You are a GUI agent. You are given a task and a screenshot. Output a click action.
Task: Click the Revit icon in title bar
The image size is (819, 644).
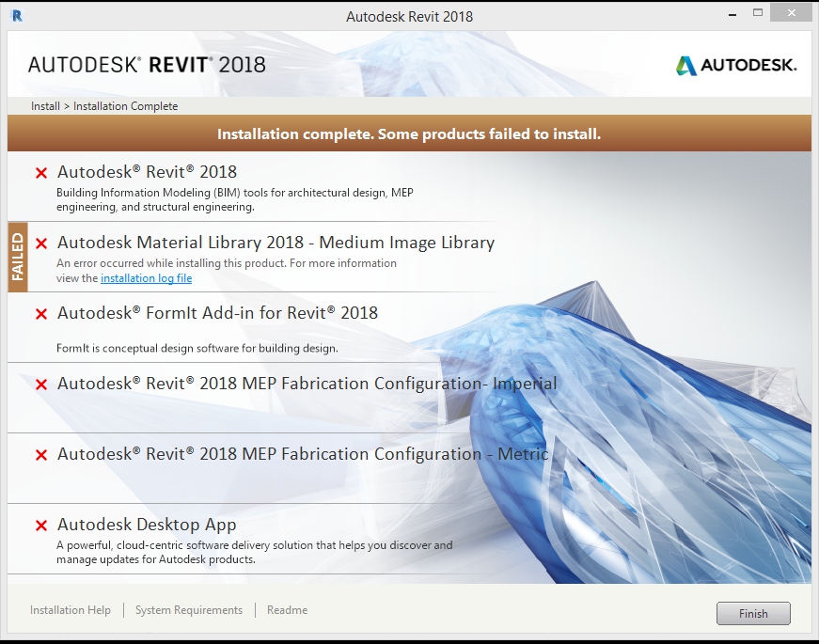17,16
